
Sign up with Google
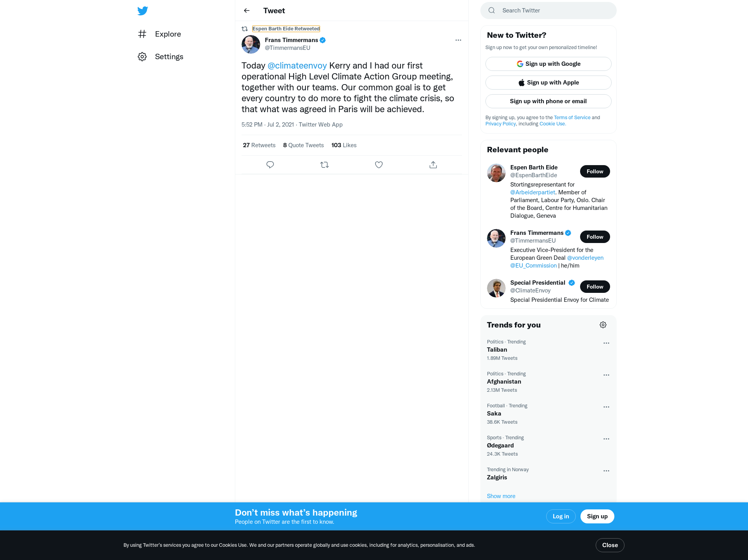click(548, 64)
